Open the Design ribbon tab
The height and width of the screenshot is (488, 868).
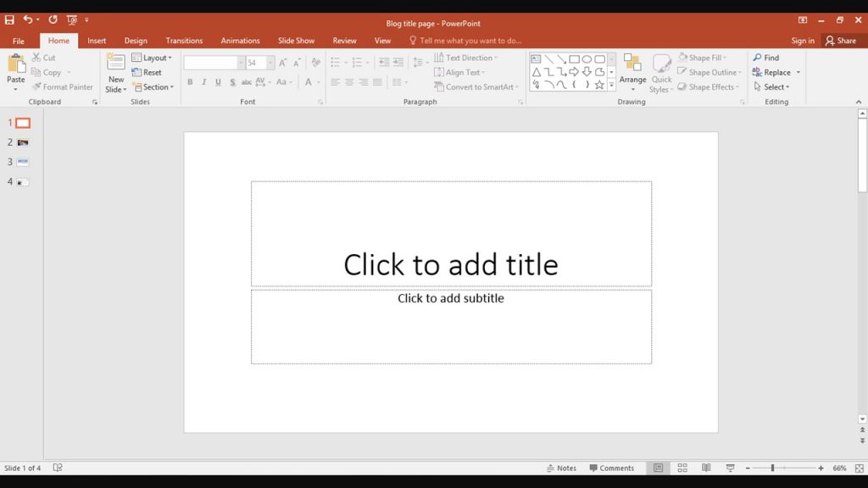pyautogui.click(x=136, y=40)
